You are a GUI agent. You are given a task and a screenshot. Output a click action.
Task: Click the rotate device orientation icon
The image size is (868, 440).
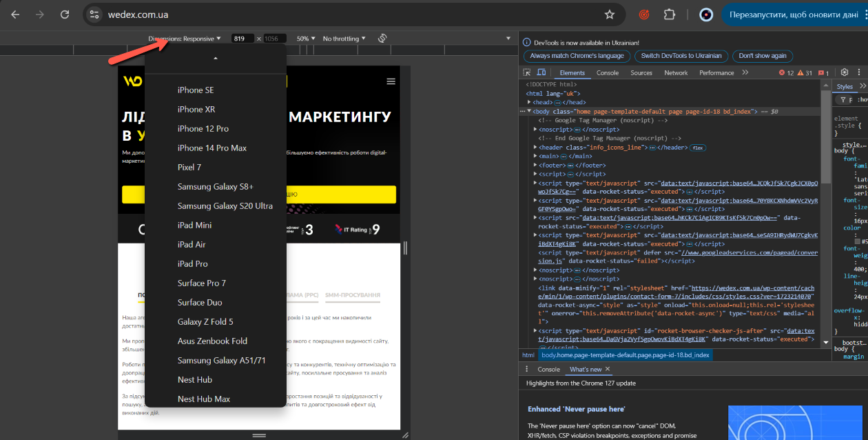tap(382, 39)
